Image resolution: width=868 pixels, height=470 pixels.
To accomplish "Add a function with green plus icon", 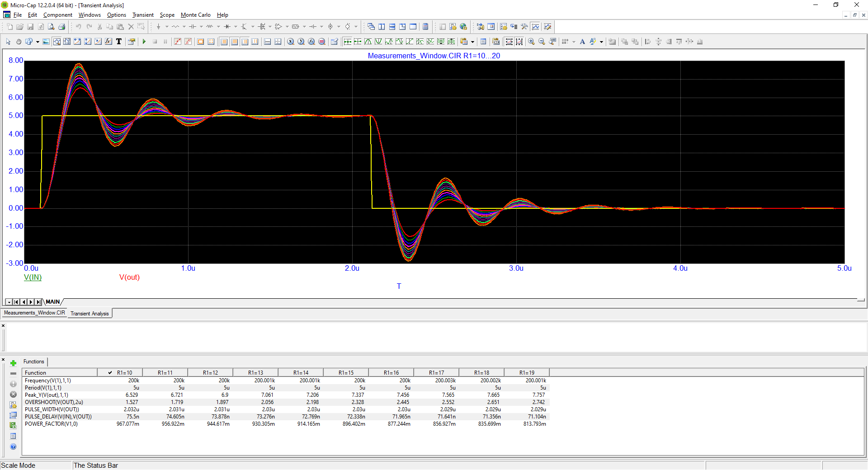I will click(x=13, y=363).
